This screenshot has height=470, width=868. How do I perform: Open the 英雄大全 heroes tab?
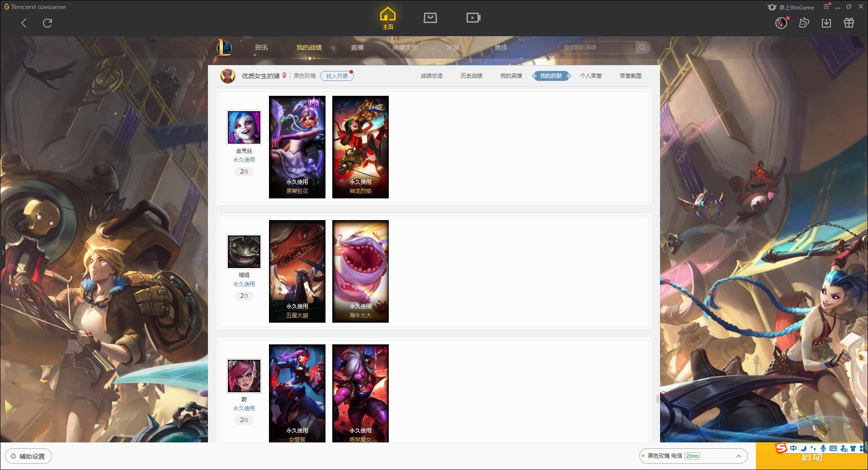click(x=405, y=47)
